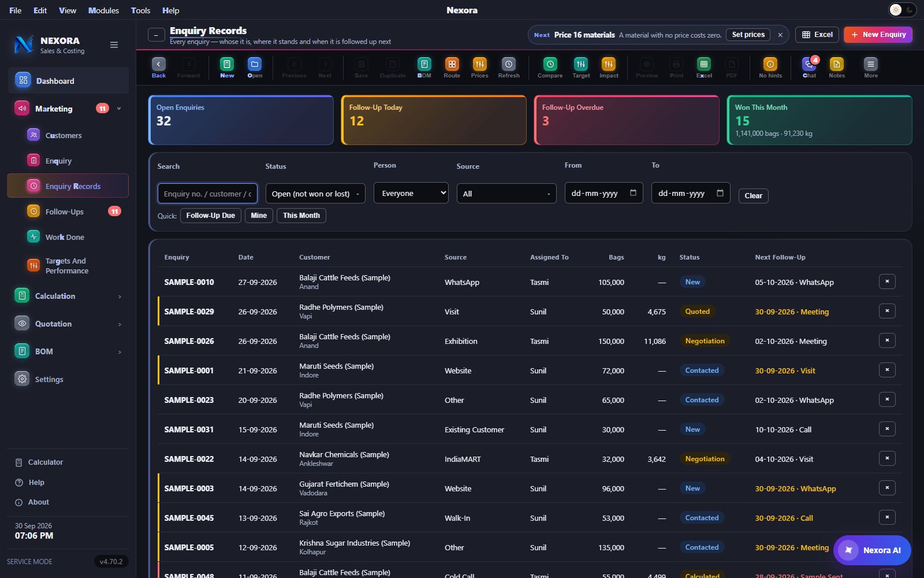The height and width of the screenshot is (578, 924).
Task: Open the Nexora AI assistant button
Action: 872,550
